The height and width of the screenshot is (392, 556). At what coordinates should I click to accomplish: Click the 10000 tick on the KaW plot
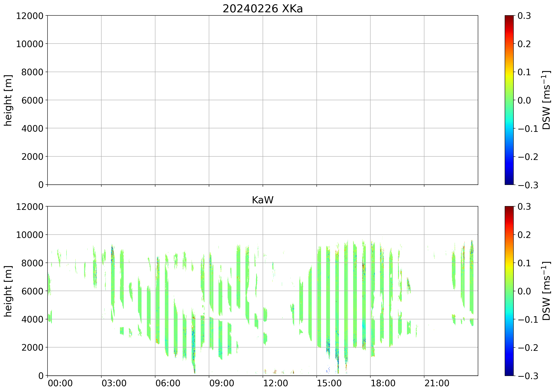[29, 235]
